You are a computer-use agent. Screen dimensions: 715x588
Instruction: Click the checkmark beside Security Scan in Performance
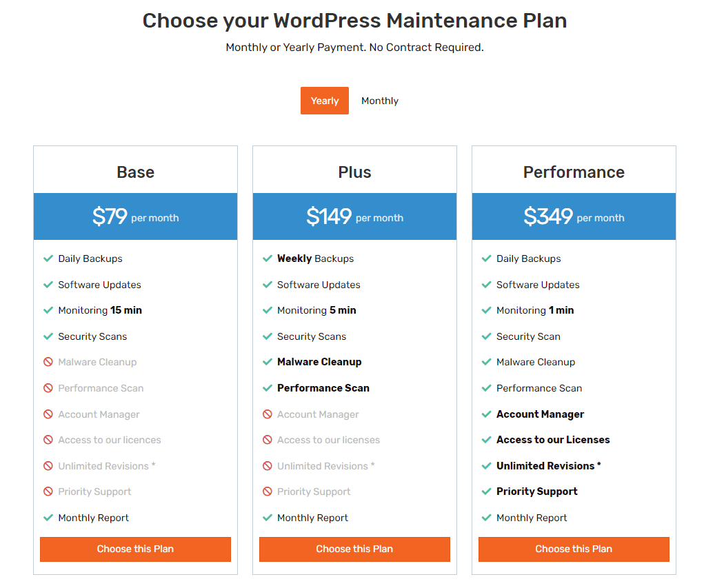487,336
